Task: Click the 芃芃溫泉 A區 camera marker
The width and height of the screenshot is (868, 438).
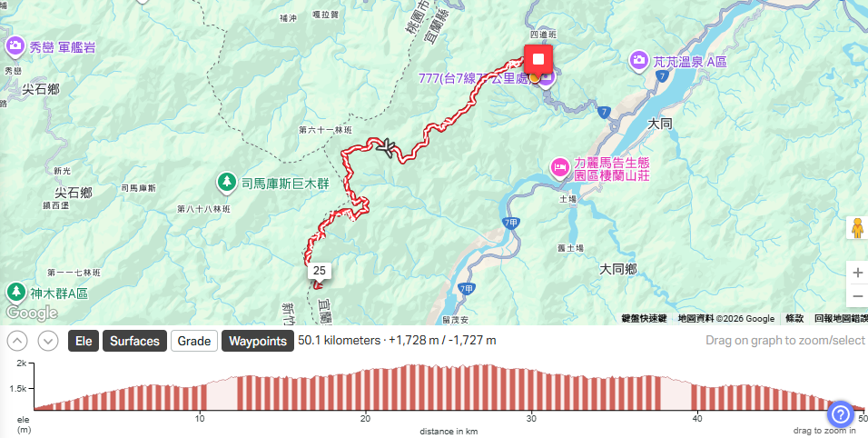Action: [x=639, y=60]
